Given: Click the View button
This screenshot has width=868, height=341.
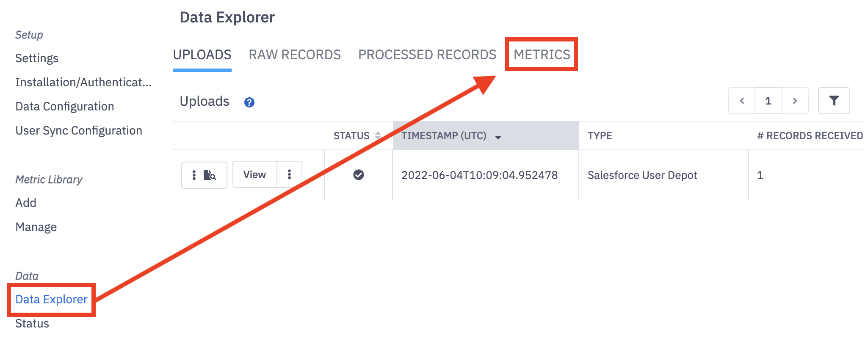Looking at the screenshot, I should point(254,174).
